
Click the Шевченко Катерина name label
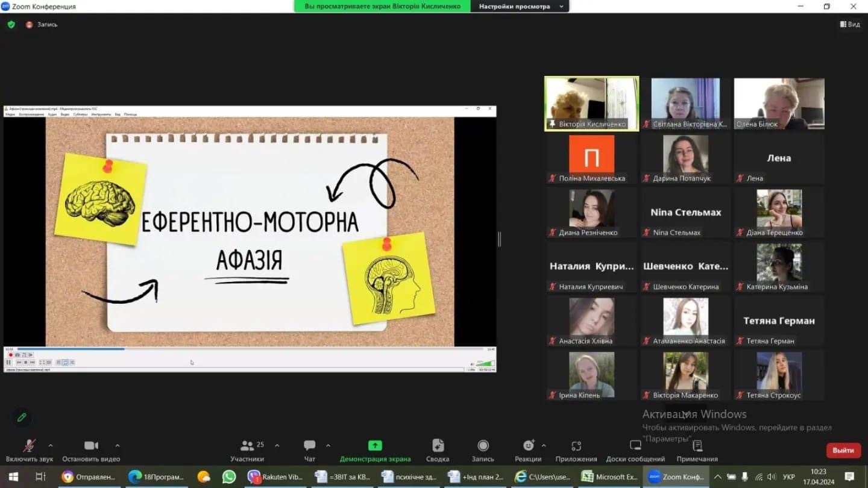[686, 287]
